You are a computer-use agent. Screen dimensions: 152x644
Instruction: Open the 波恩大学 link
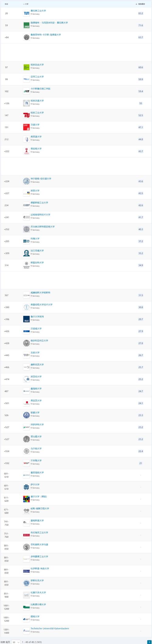pos(35,191)
